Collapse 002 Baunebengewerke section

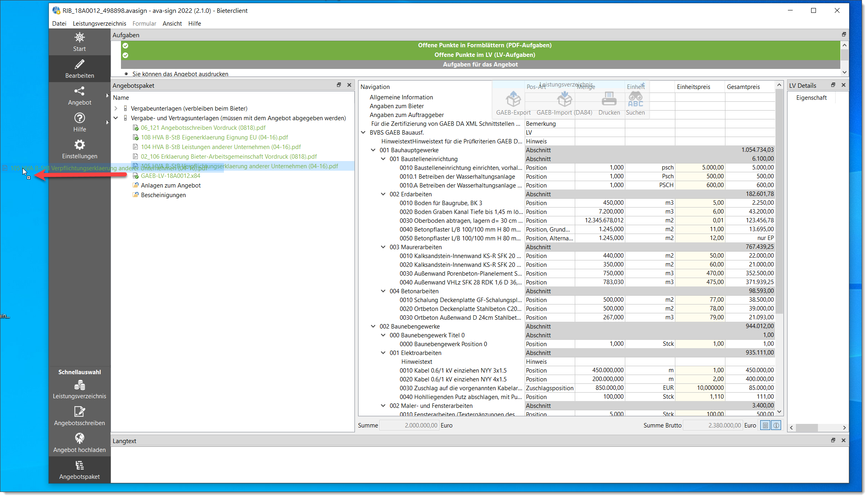(373, 327)
